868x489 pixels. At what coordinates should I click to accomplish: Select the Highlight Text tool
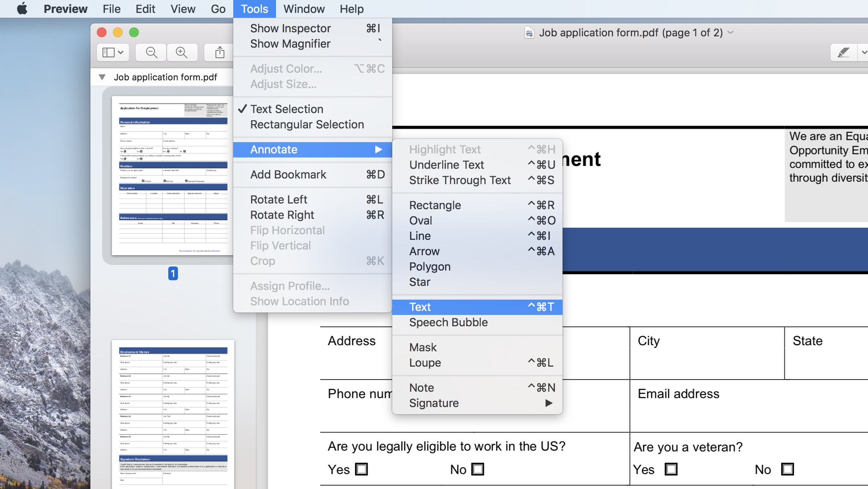446,150
